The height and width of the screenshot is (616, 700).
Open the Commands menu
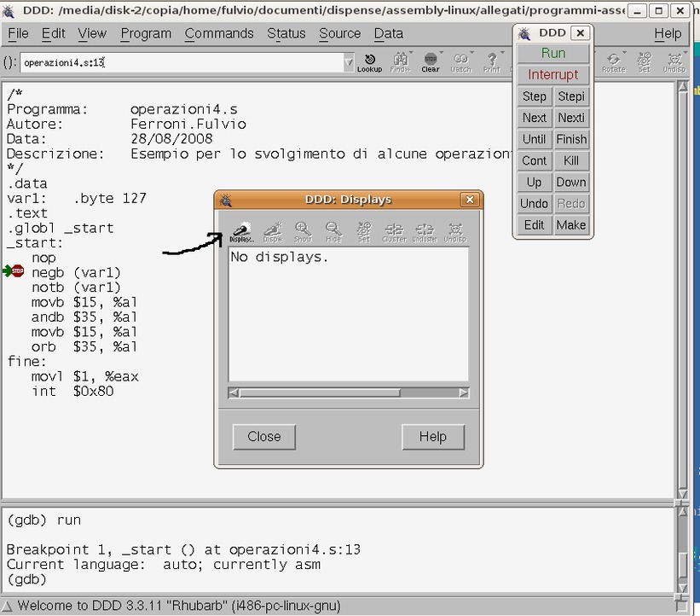coord(219,33)
